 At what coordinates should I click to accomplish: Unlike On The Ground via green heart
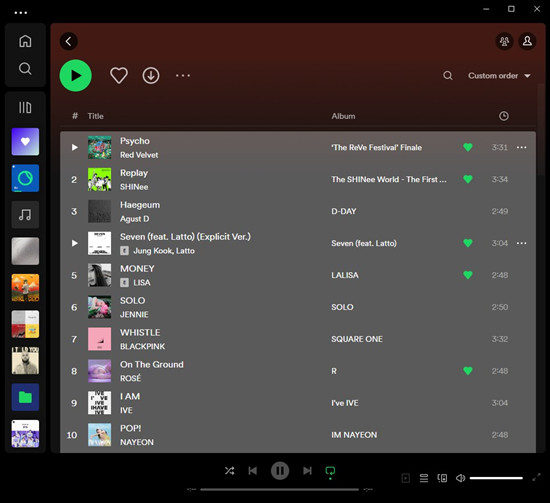468,371
